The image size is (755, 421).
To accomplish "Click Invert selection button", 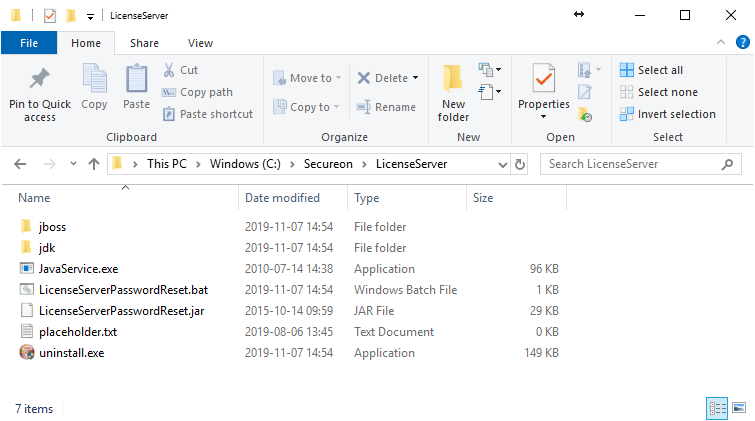I will 667,114.
